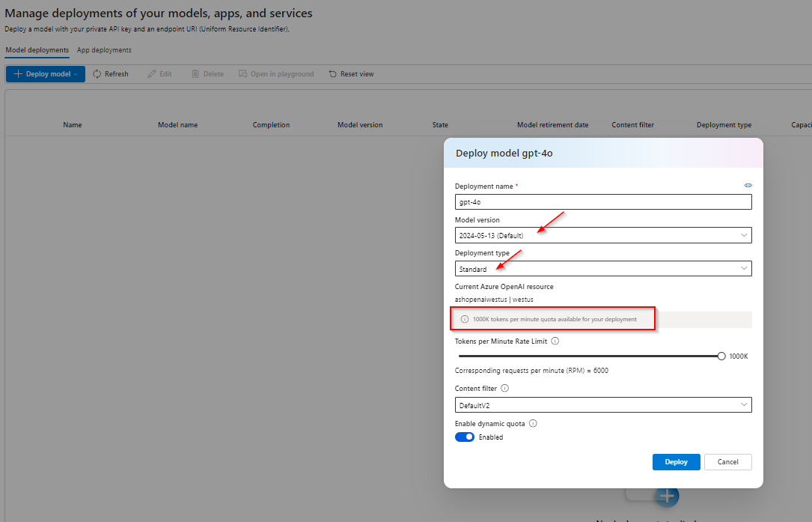Viewport: 812px width, 522px height.
Task: Click Cancel in the deploy dialog
Action: [727, 462]
